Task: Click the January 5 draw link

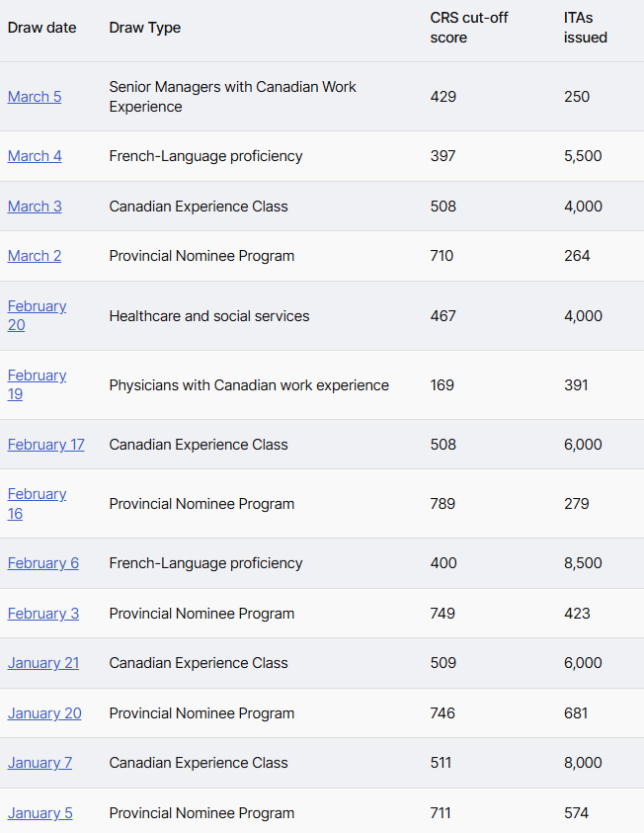Action: tap(40, 813)
